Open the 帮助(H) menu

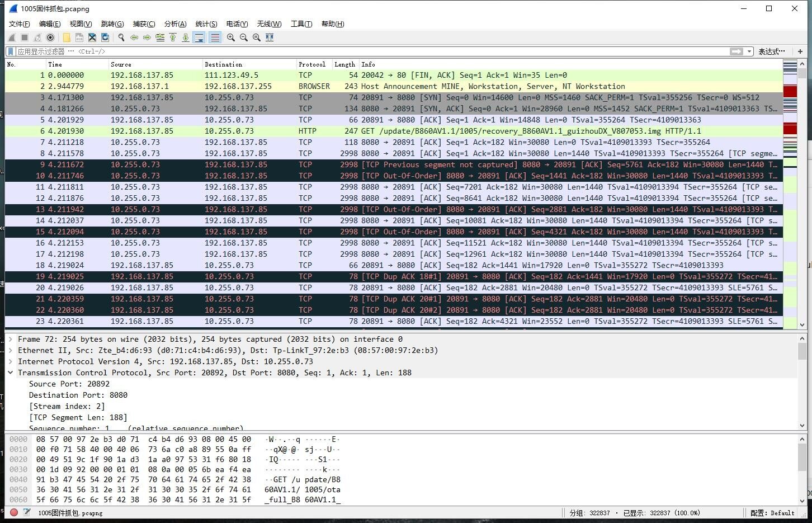[333, 23]
